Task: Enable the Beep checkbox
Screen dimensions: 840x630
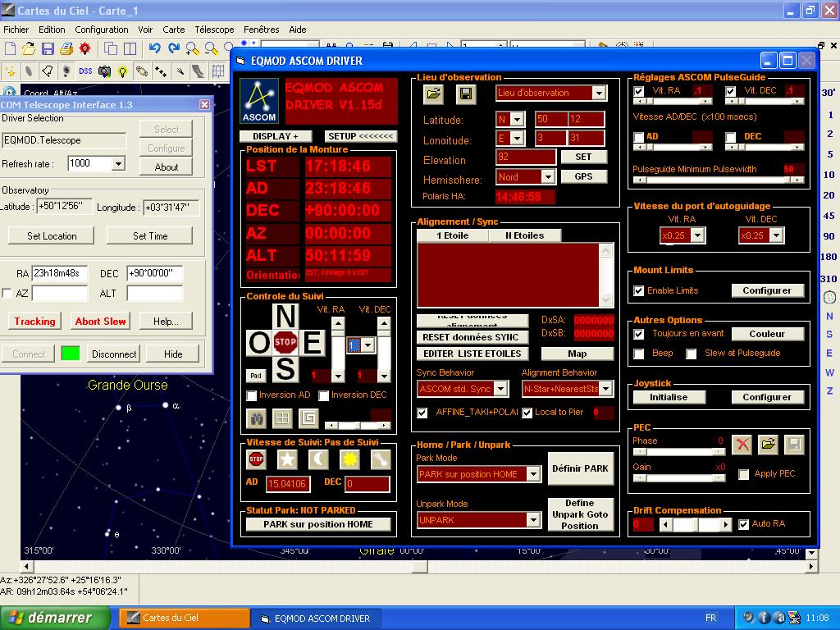Action: tap(638, 354)
